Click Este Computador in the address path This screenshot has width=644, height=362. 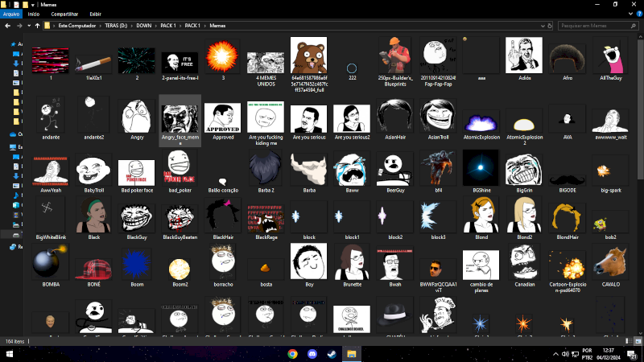coord(76,26)
